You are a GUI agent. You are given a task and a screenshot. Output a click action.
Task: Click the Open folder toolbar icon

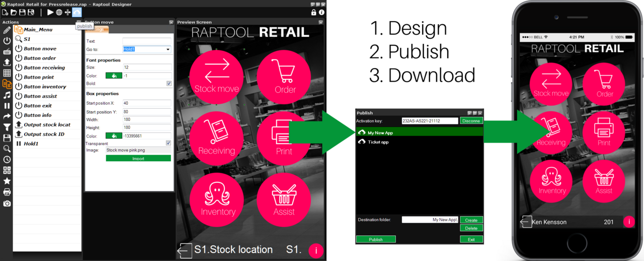(x=14, y=12)
